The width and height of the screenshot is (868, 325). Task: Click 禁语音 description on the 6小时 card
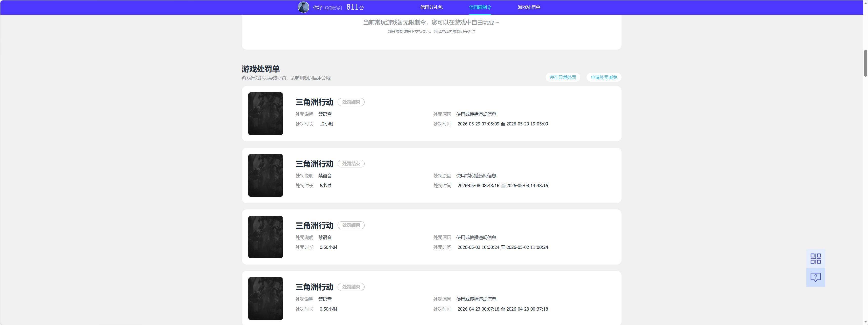pyautogui.click(x=325, y=176)
